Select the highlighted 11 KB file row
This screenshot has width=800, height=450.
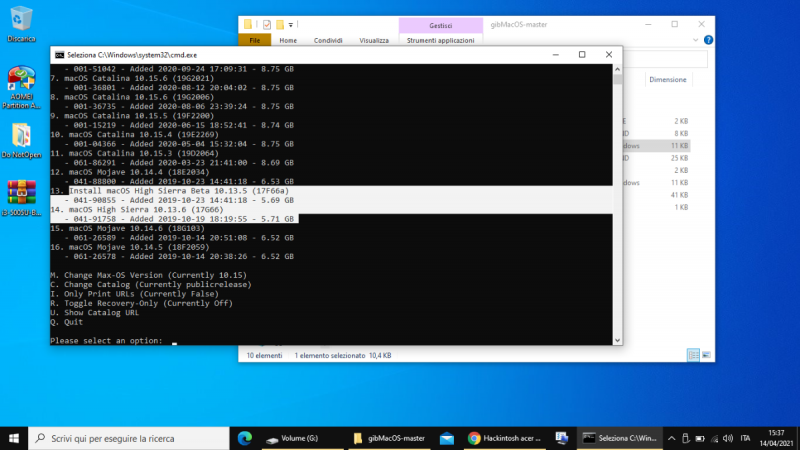coord(657,146)
